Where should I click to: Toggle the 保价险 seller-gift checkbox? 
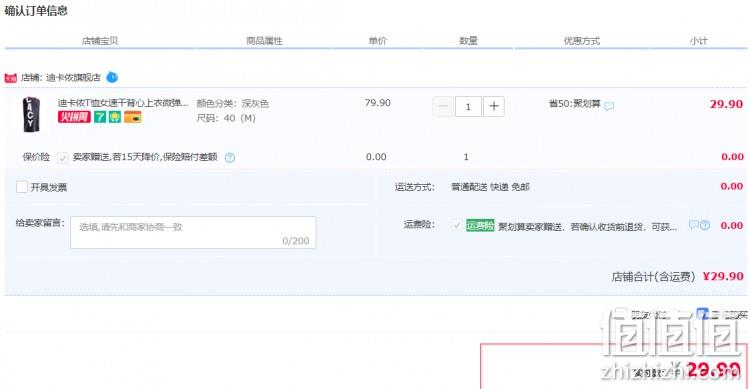click(62, 157)
